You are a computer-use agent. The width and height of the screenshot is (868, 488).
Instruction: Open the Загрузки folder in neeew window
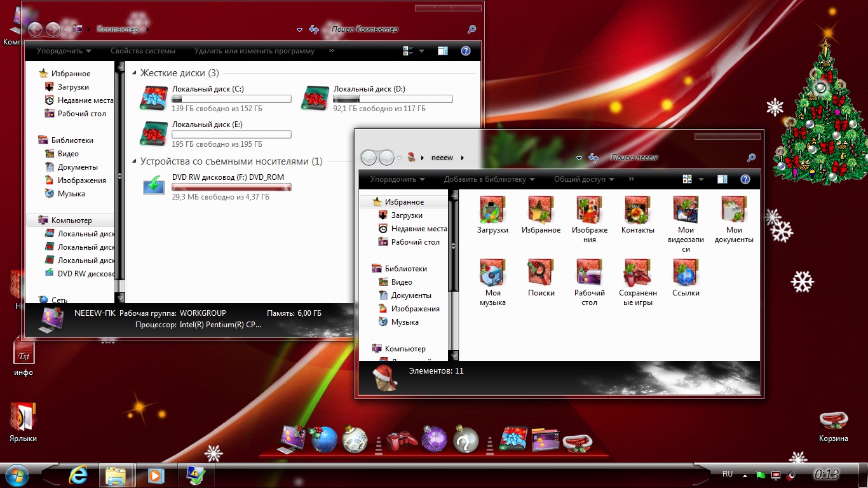(x=492, y=209)
